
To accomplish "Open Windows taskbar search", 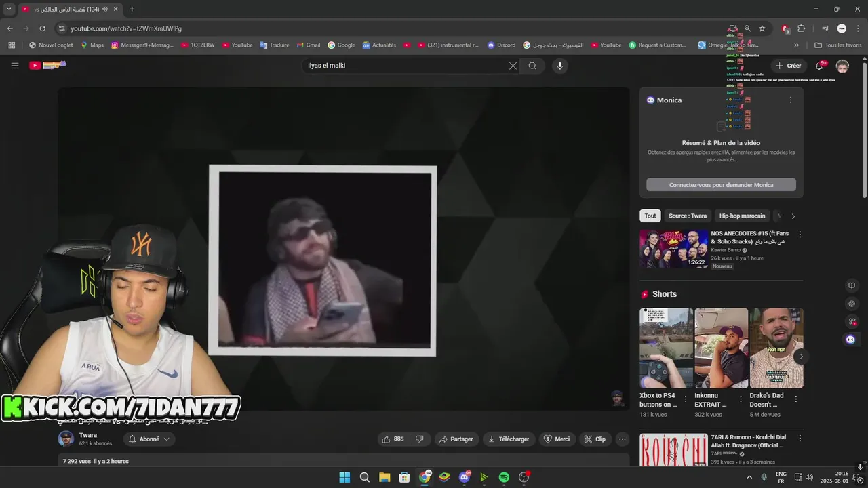I will pyautogui.click(x=365, y=477).
